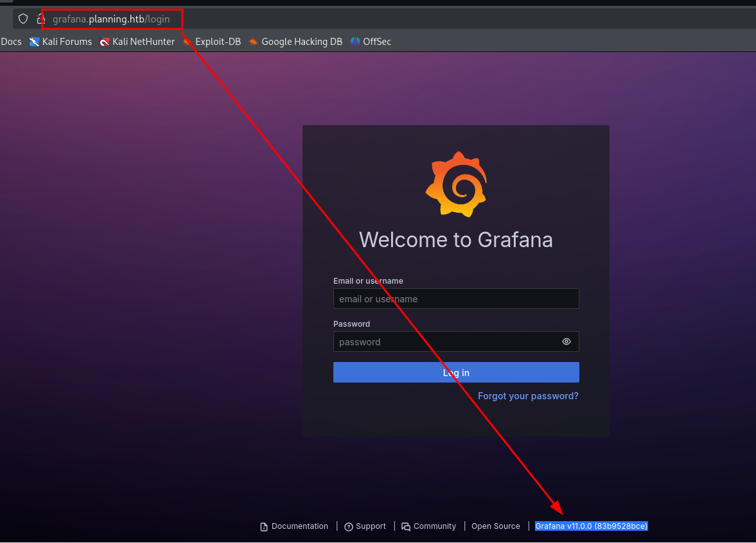756x543 pixels.
Task: Open the Exploit-DB bookmark
Action: tap(212, 42)
